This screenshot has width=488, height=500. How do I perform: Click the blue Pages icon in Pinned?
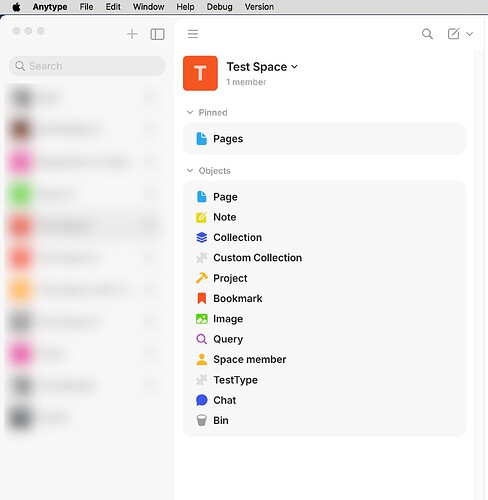coord(201,139)
